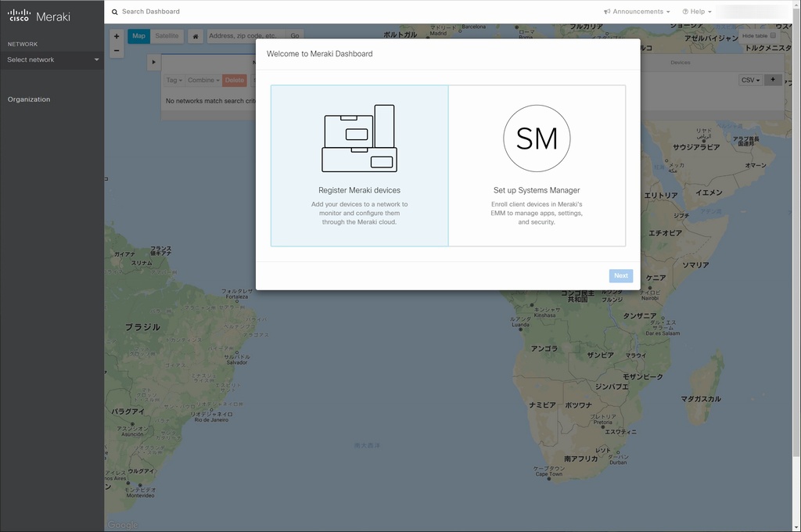Expand the table panel arrow
The height and width of the screenshot is (532, 801).
[154, 63]
